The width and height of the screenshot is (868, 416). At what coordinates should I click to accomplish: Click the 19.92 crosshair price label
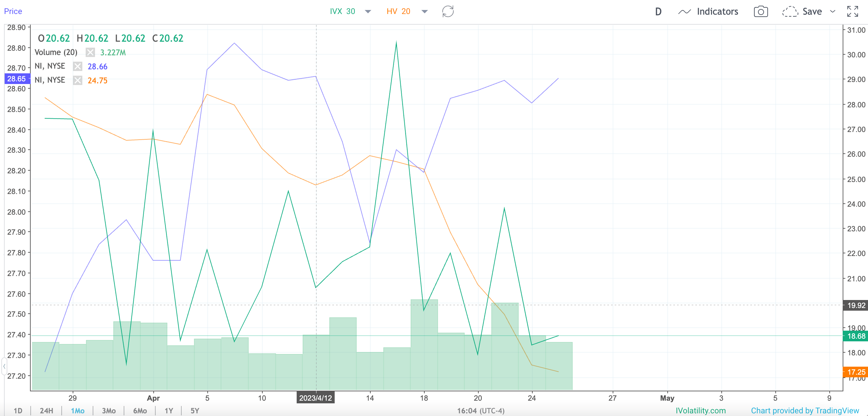click(856, 305)
